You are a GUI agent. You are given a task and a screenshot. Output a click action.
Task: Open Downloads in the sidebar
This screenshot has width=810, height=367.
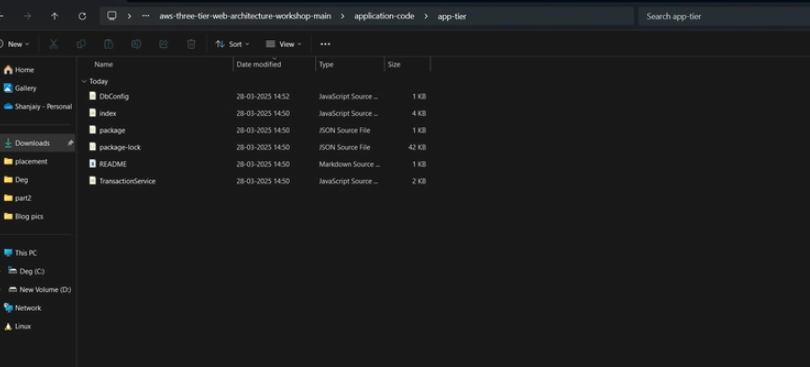click(x=33, y=143)
